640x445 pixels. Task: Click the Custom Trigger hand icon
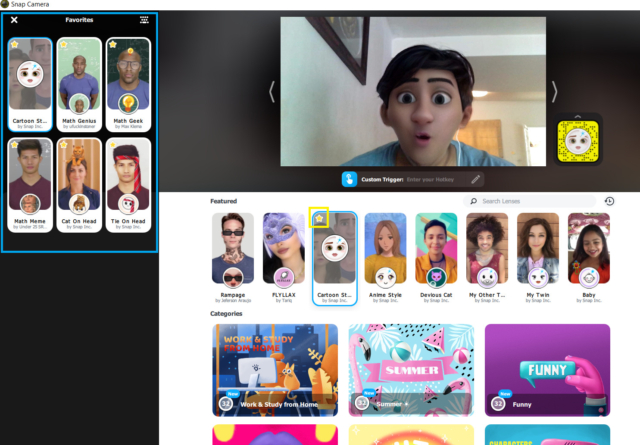pyautogui.click(x=349, y=179)
